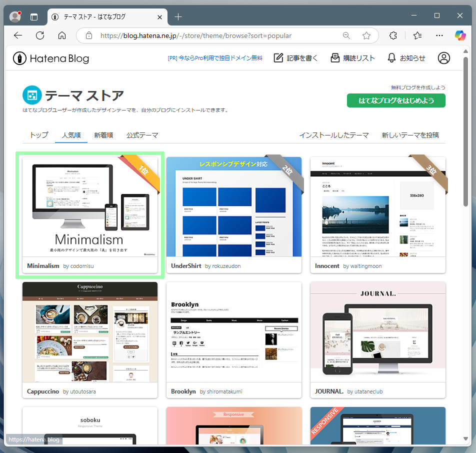Open お知らせ notifications bell
This screenshot has height=453, width=476.
(406, 58)
